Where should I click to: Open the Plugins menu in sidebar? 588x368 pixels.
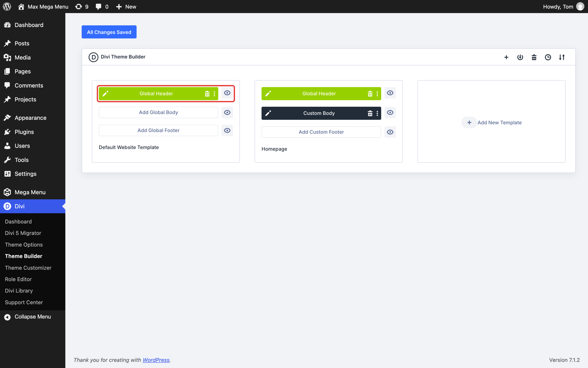(x=33, y=132)
